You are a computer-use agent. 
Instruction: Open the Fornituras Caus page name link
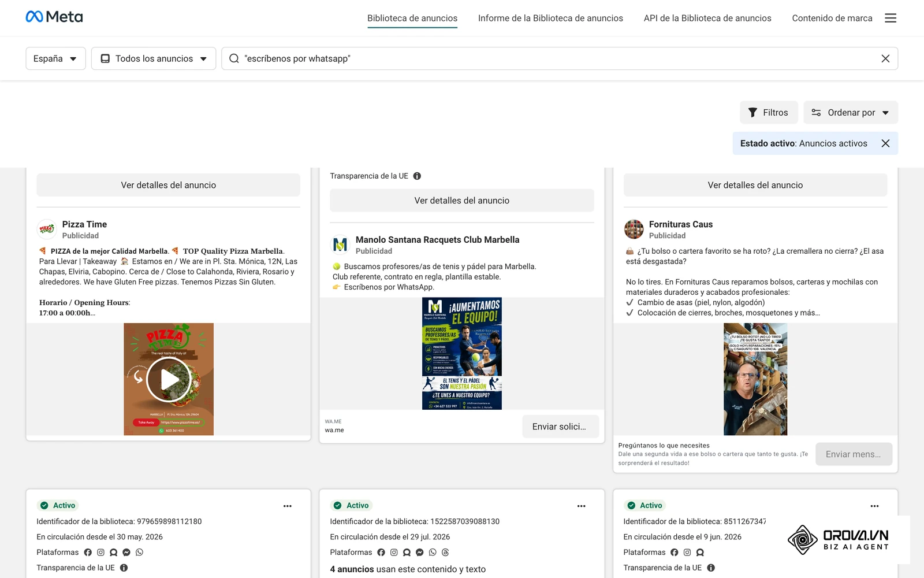681,224
